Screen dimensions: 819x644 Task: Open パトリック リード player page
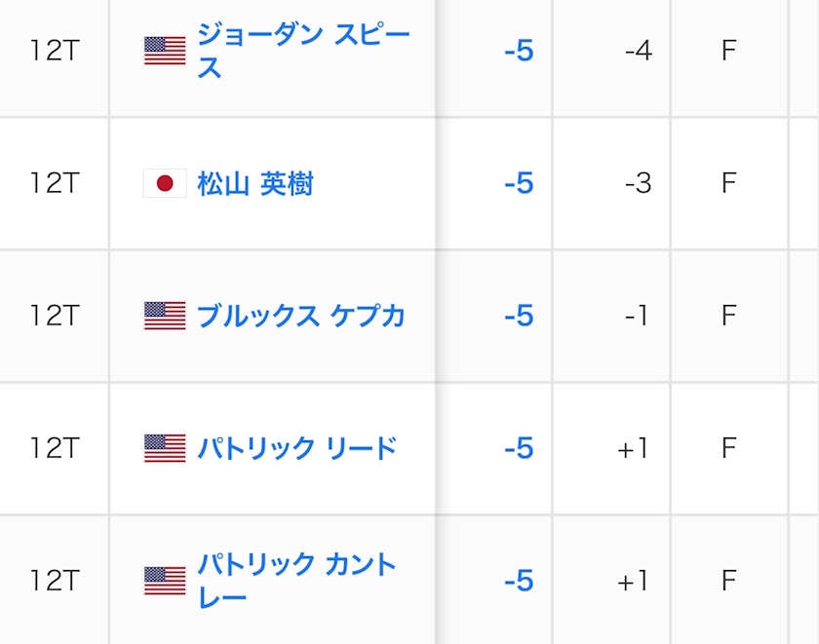pos(296,448)
